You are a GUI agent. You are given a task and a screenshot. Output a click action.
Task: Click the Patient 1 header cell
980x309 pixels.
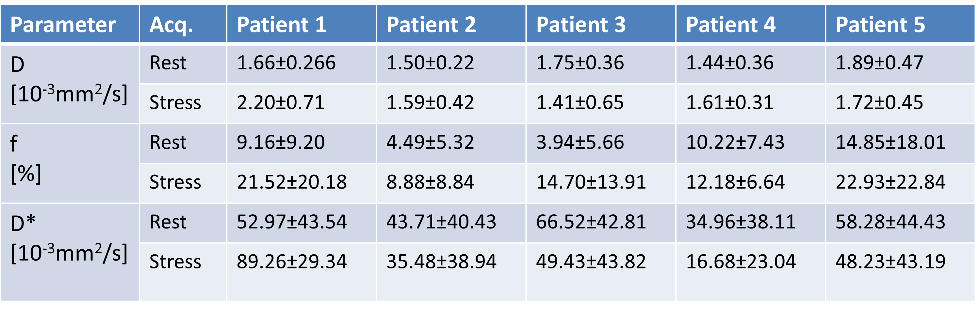pyautogui.click(x=282, y=25)
